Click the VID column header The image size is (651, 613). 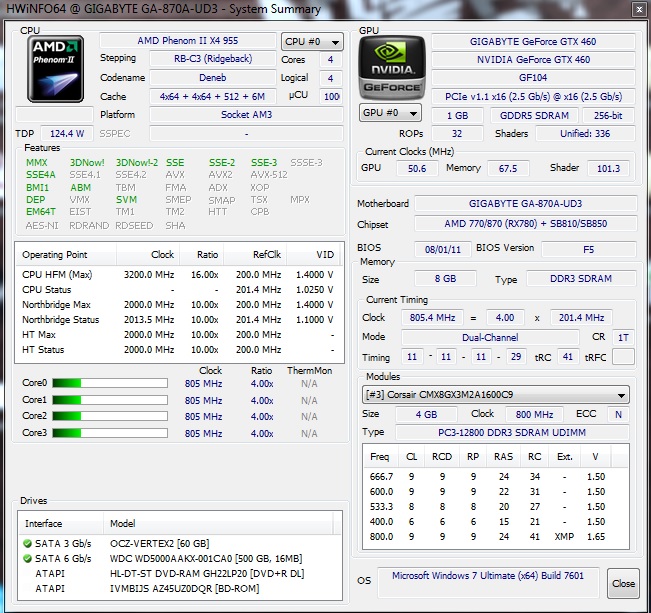(x=313, y=255)
